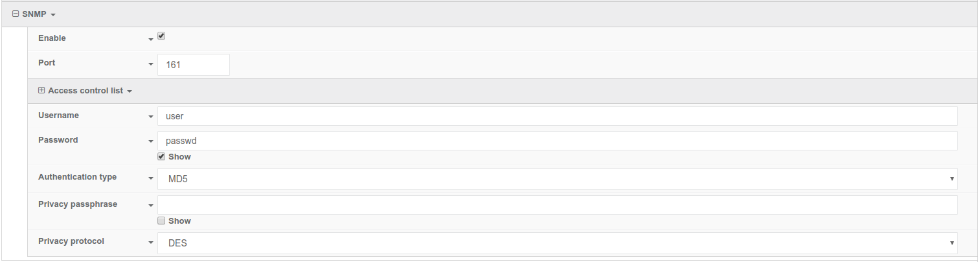Image resolution: width=980 pixels, height=262 pixels.
Task: Click into the Username text field
Action: click(x=557, y=117)
